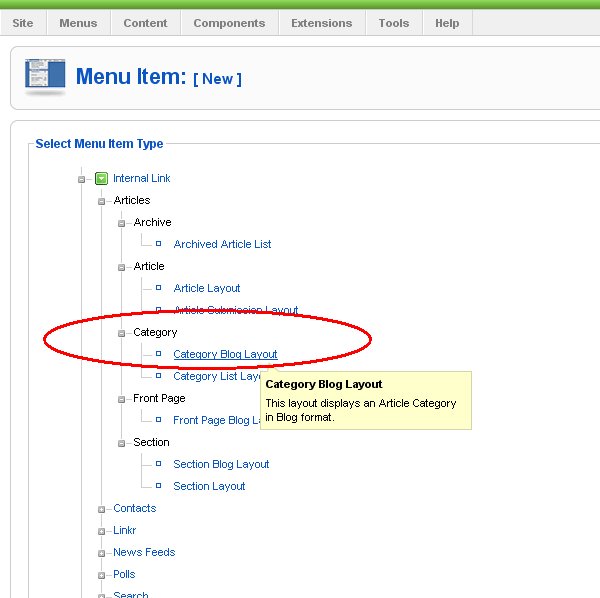Click bullet icon beside Front Page Blog Layout
This screenshot has height=598, width=600.
[158, 420]
